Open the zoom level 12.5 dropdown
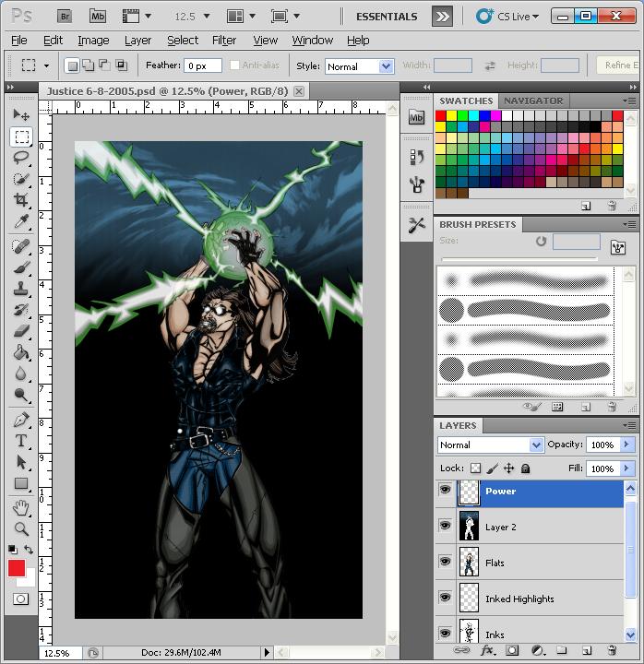This screenshot has height=664, width=644. pos(207,17)
